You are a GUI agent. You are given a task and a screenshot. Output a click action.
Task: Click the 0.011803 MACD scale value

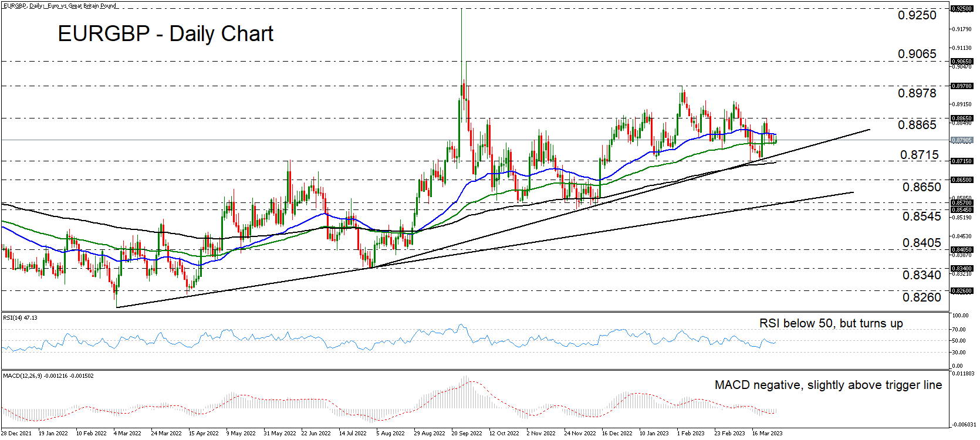click(x=962, y=373)
